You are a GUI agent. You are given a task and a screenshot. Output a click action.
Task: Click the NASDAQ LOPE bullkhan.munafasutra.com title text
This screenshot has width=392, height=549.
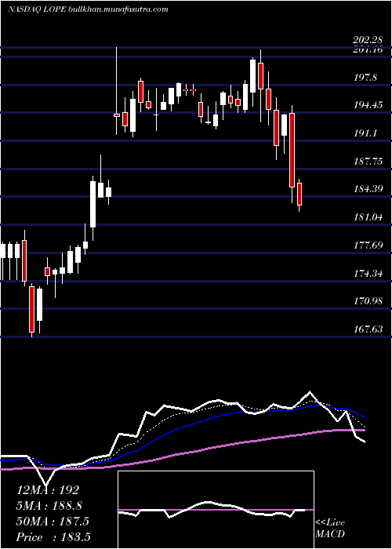[88, 9]
